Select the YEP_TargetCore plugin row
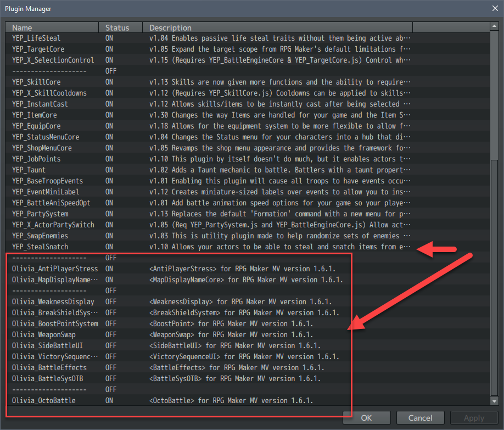 click(x=248, y=49)
